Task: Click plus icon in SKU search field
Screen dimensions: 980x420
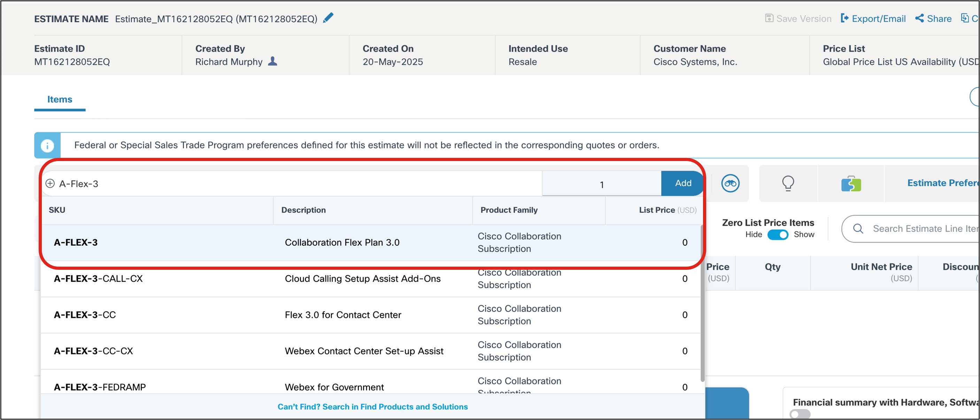Action: coord(50,184)
